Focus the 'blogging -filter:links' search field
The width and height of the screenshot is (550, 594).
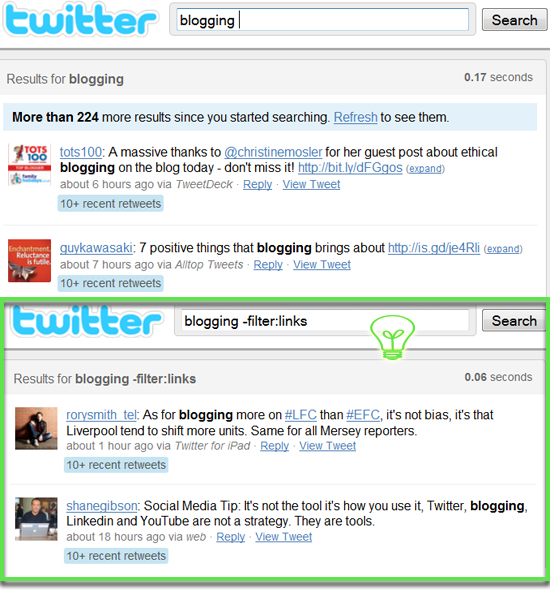tap(325, 321)
